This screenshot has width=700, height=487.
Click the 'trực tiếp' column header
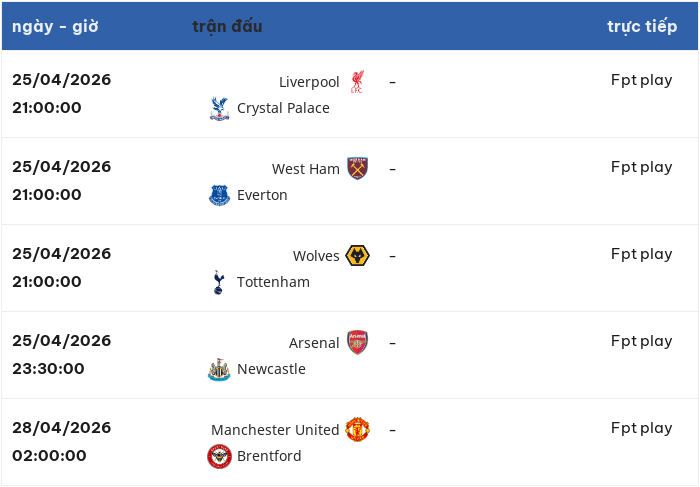(x=642, y=26)
